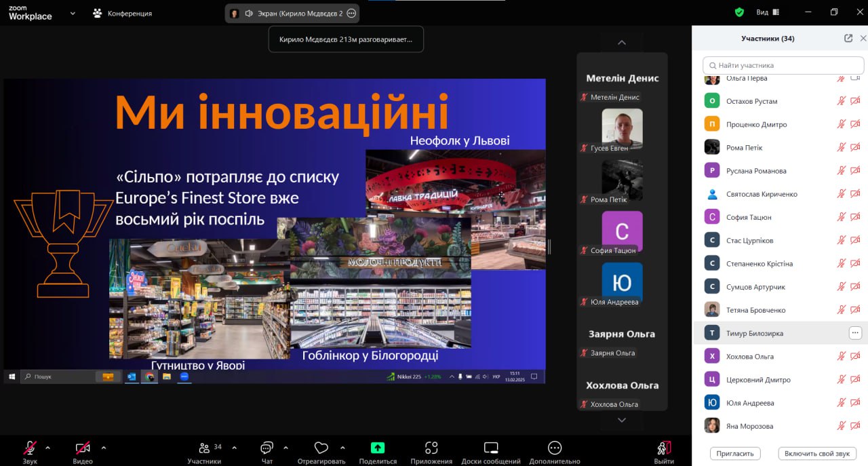Click the green Поделиться share screen button
Image resolution: width=868 pixels, height=466 pixels.
click(x=378, y=452)
